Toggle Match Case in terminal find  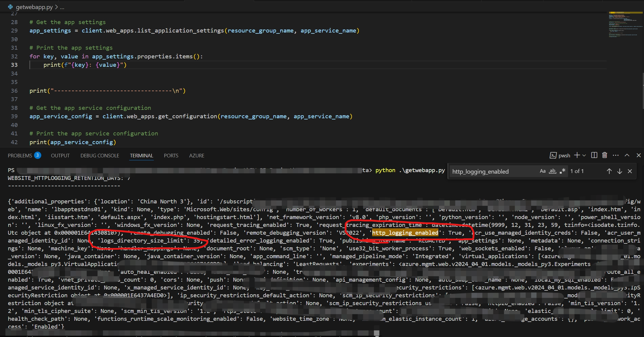click(543, 171)
